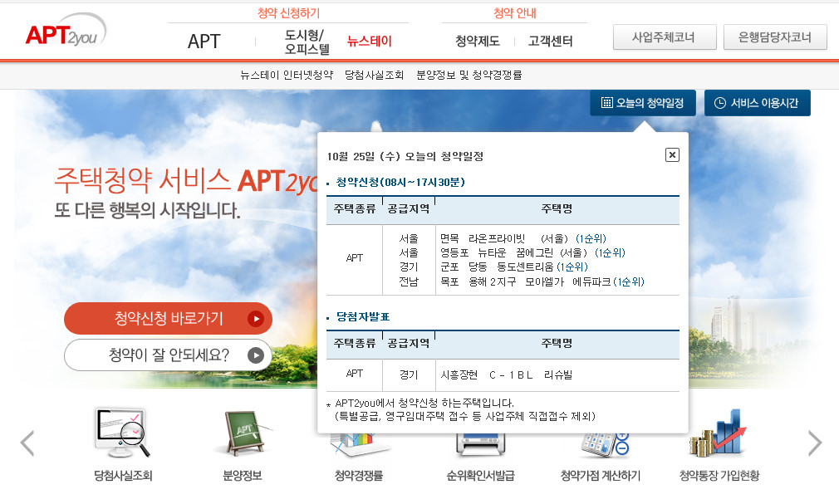Open the 은행담당자코너 page
The image size is (839, 504).
tap(775, 37)
